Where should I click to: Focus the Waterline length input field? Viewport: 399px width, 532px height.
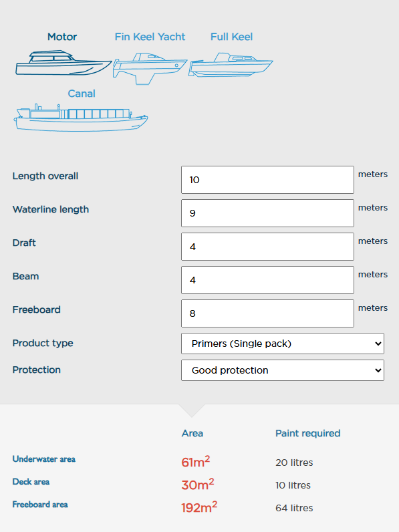coord(267,213)
